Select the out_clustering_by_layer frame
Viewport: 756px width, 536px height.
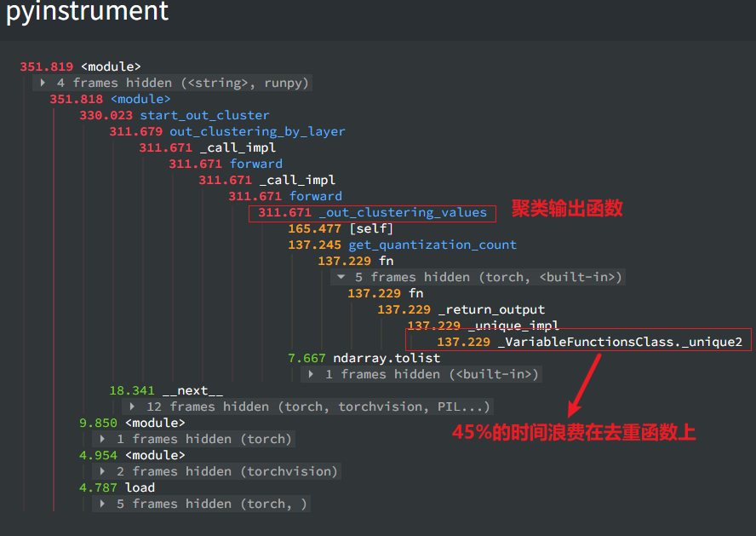(257, 131)
